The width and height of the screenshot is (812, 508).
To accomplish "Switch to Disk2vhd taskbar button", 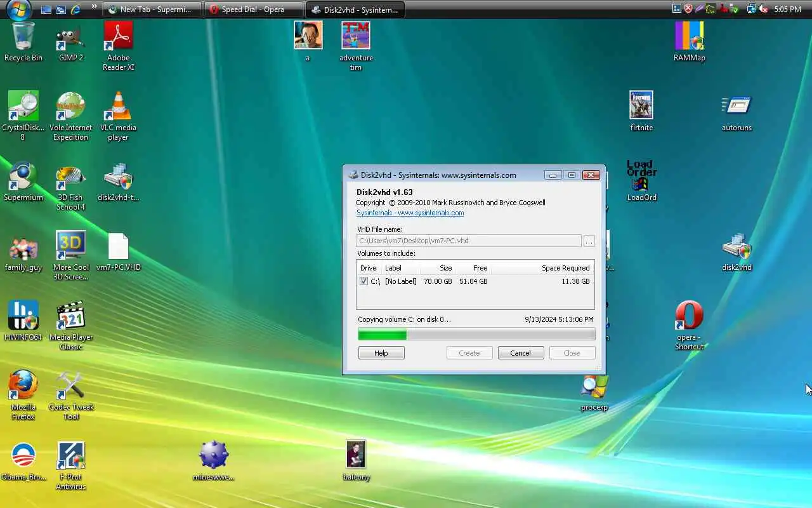I will point(355,10).
